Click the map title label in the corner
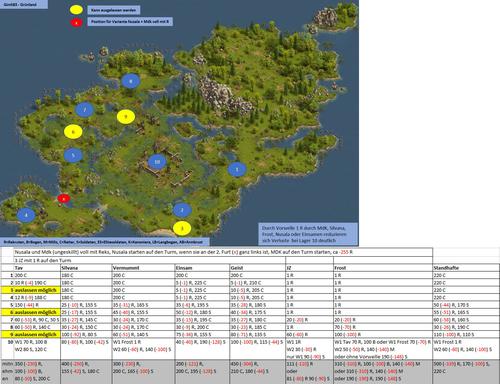 (x=24, y=4)
